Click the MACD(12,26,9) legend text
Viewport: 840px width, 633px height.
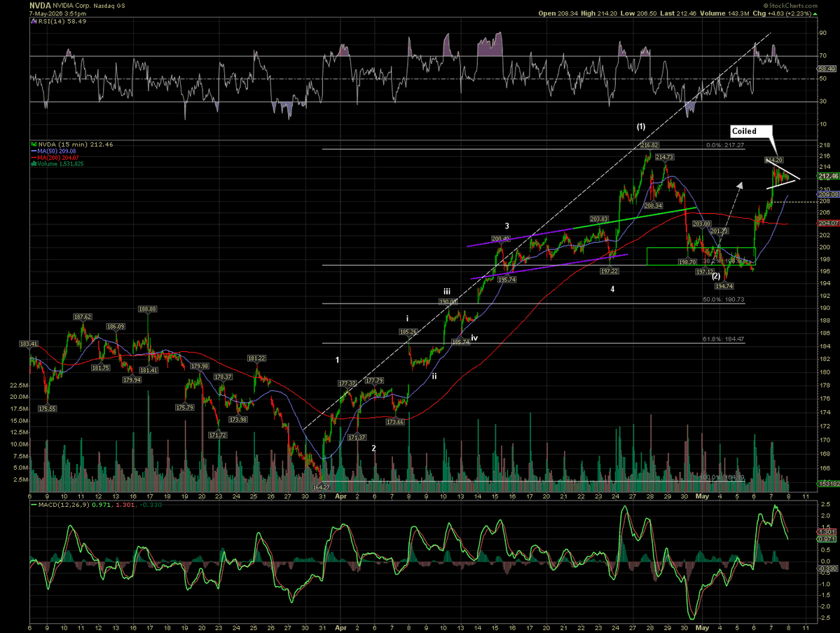tap(64, 505)
